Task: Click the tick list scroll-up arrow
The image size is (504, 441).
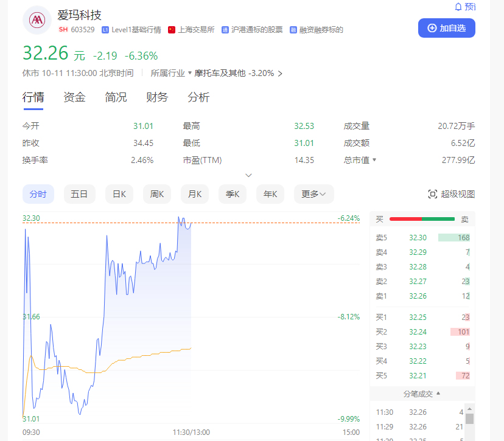Action: 469,409
